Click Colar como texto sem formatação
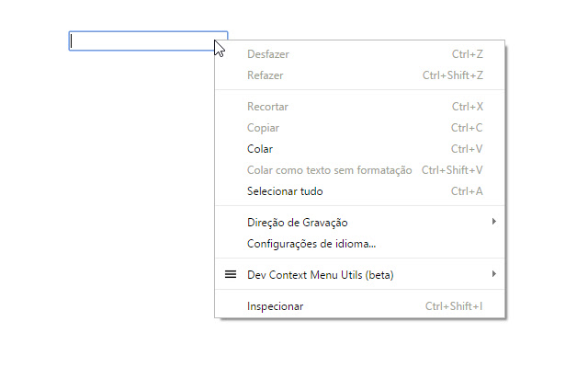588x368 pixels. click(359, 170)
